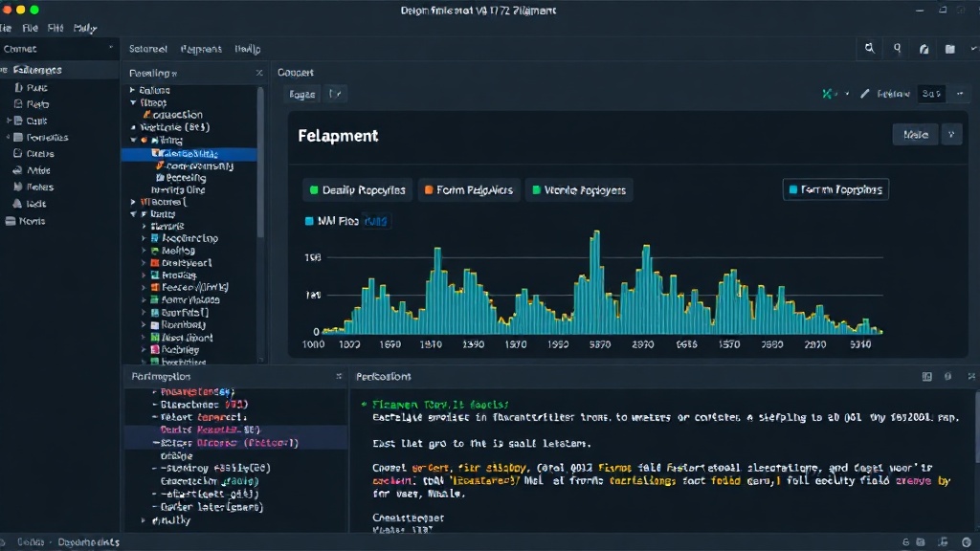Click the Pericoilont output panel's vertical scrollbar

[976, 428]
